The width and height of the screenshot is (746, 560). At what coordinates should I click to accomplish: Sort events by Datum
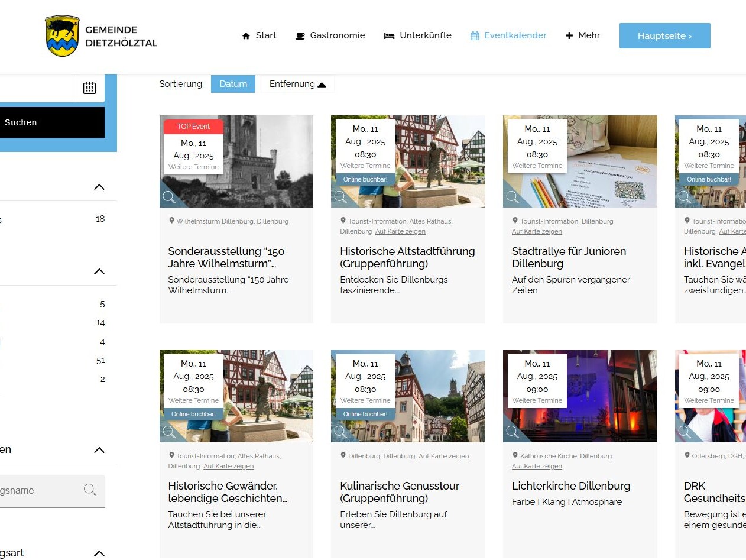tap(233, 84)
